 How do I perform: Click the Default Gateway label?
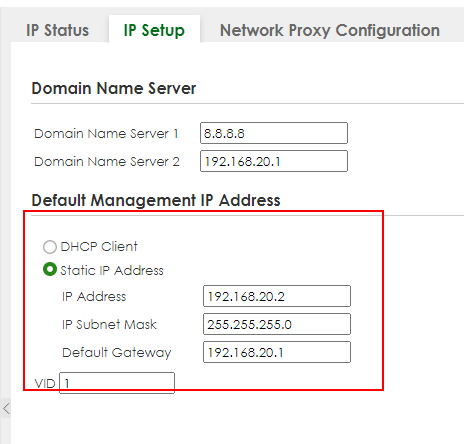(x=117, y=353)
